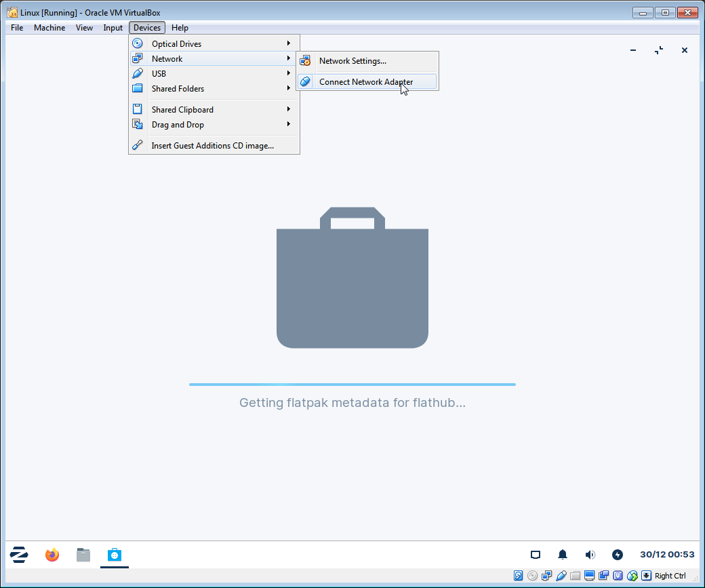Viewport: 705px width, 588px height.
Task: Click the mouse integration status icon
Action: point(632,575)
